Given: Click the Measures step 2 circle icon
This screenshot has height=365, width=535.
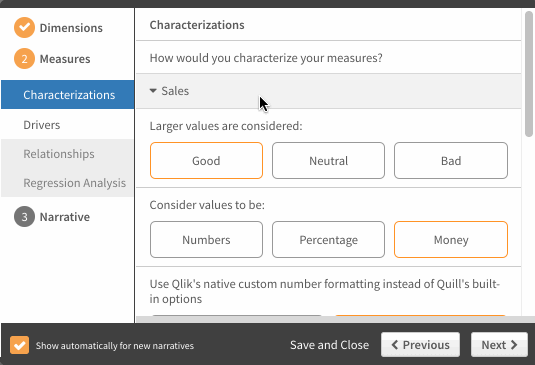Looking at the screenshot, I should 24,59.
